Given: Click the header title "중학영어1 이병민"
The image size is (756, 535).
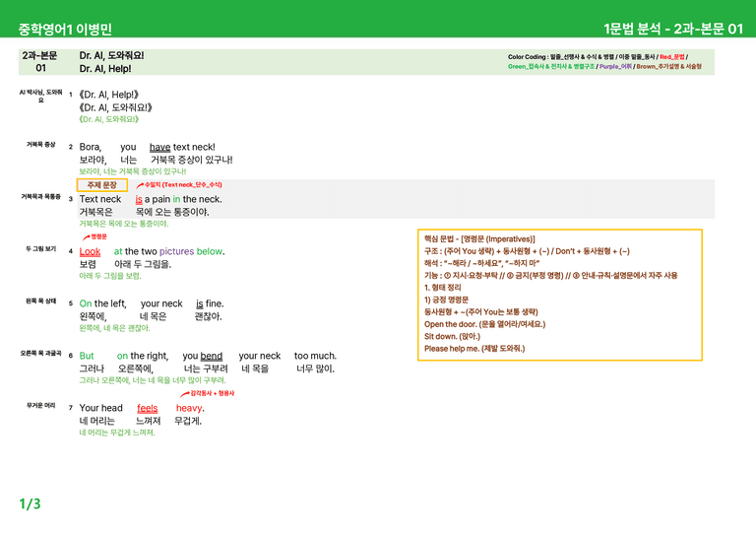Looking at the screenshot, I should pos(65,29).
